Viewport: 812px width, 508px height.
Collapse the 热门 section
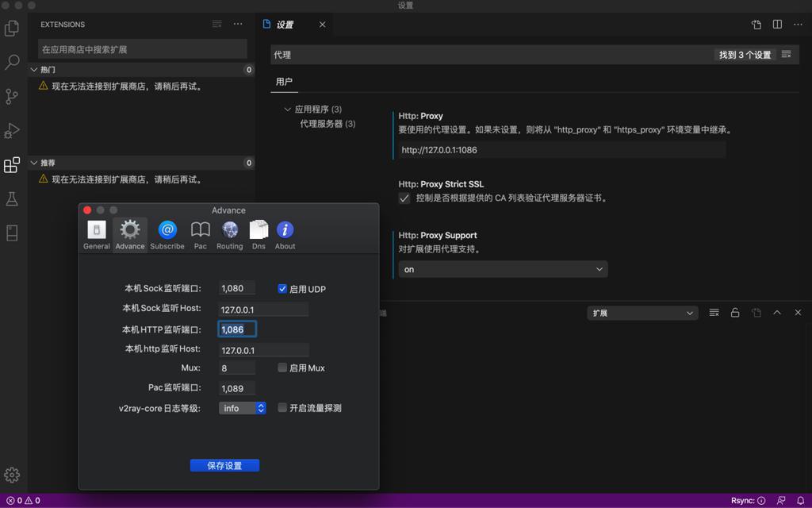pyautogui.click(x=140, y=70)
